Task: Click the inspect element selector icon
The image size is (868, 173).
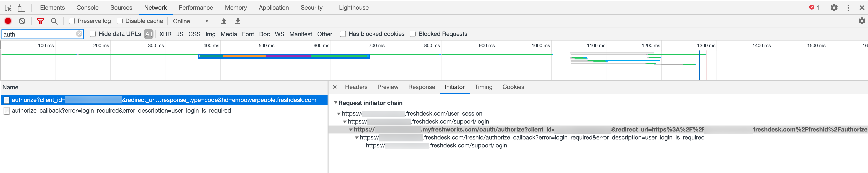Action: pos(8,8)
